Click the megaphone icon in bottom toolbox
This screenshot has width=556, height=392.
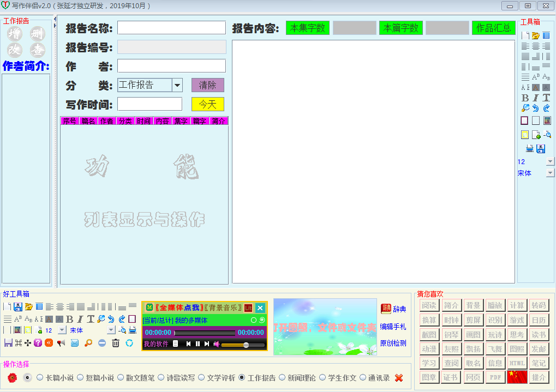point(61,343)
